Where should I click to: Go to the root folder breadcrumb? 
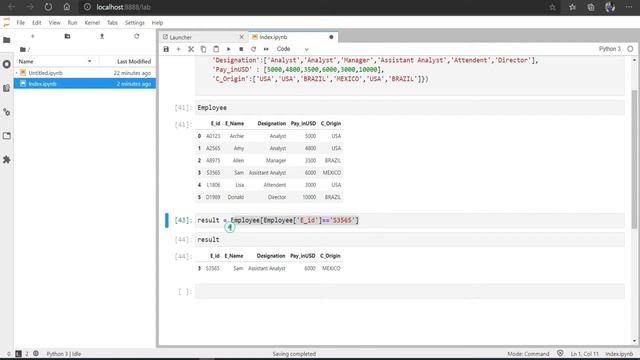click(x=24, y=49)
